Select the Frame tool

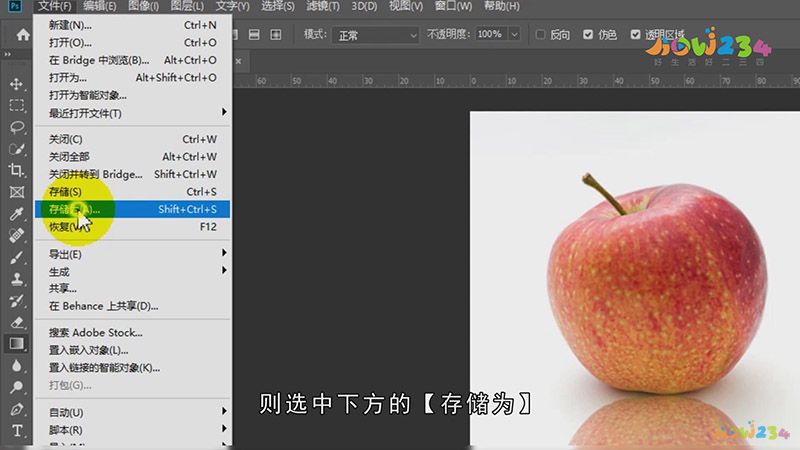pyautogui.click(x=16, y=192)
